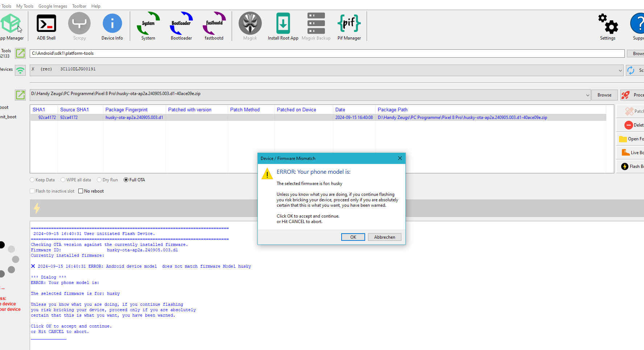Reboot to Bootloader icon
The width and height of the screenshot is (644, 350).
[181, 24]
